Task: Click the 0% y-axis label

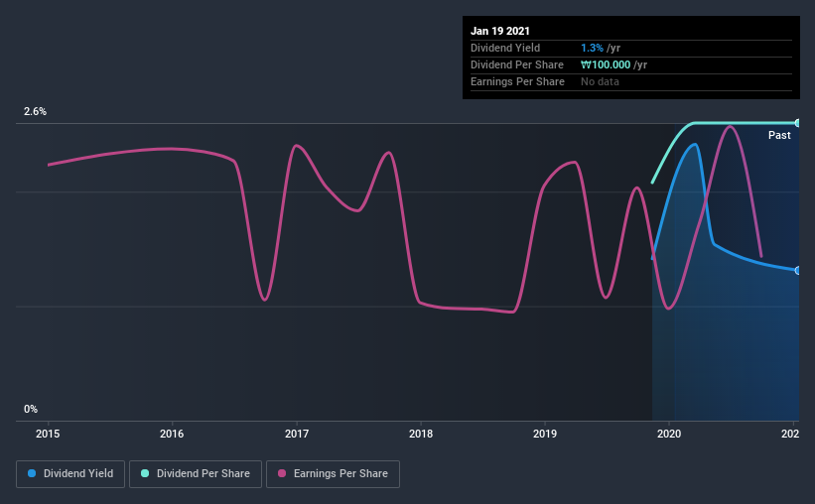Action: pos(31,410)
